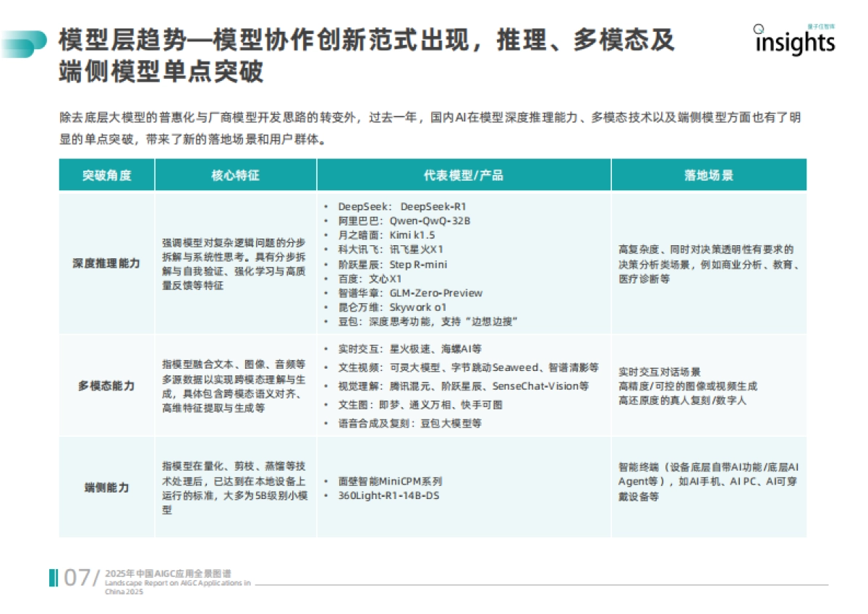The height and width of the screenshot is (614, 868).
Task: Select the 多模态能力 row label
Action: 108,386
